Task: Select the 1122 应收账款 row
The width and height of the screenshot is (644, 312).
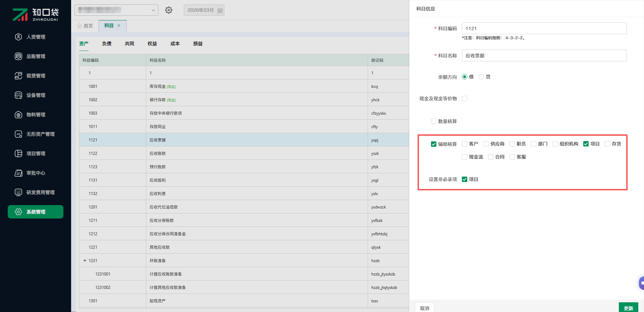Action: tap(244, 153)
